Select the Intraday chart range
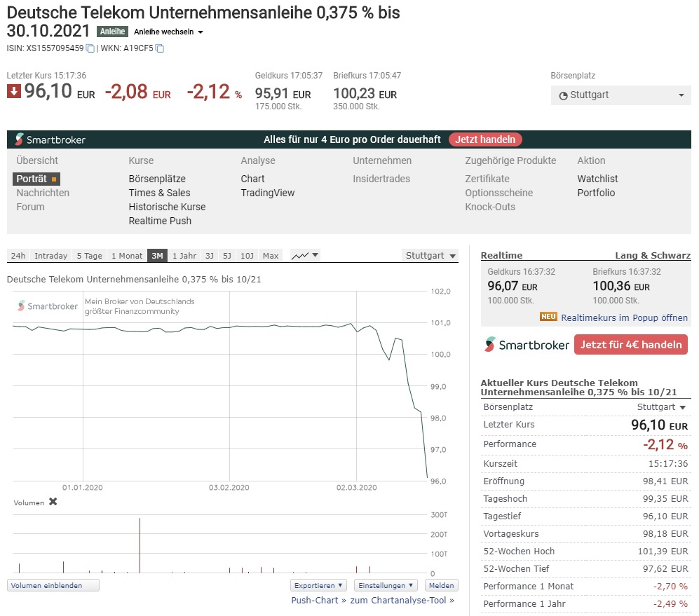This screenshot has width=699, height=616. [51, 256]
